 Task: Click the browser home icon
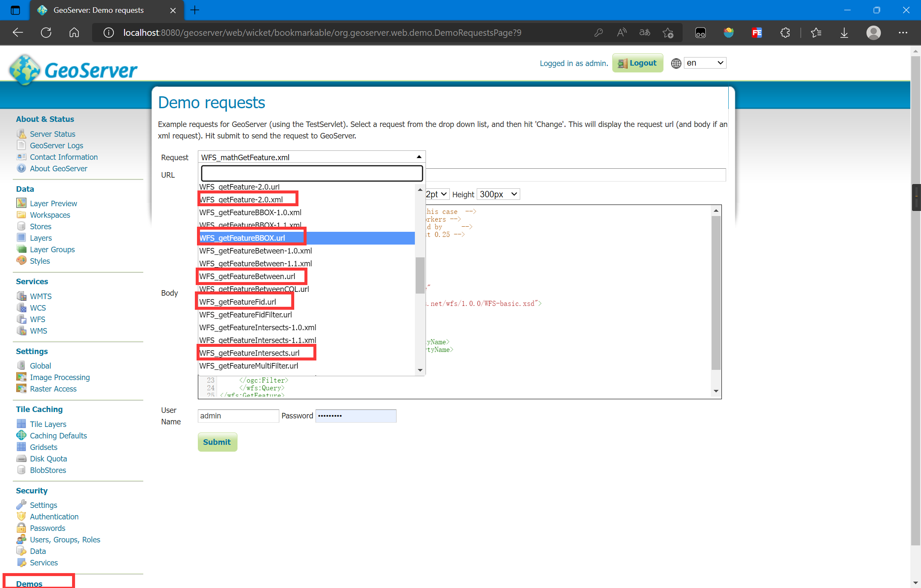coord(74,33)
